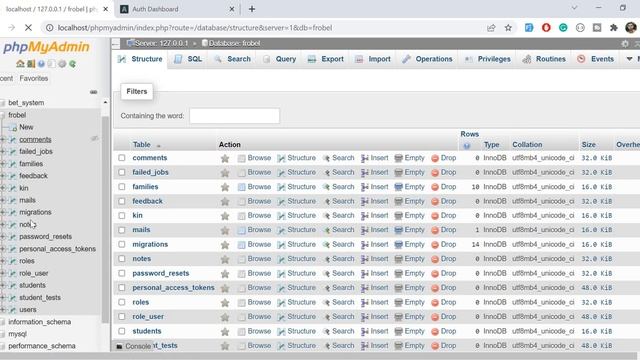Sort by Table column header arrow
640x360 pixels.
pos(159,146)
